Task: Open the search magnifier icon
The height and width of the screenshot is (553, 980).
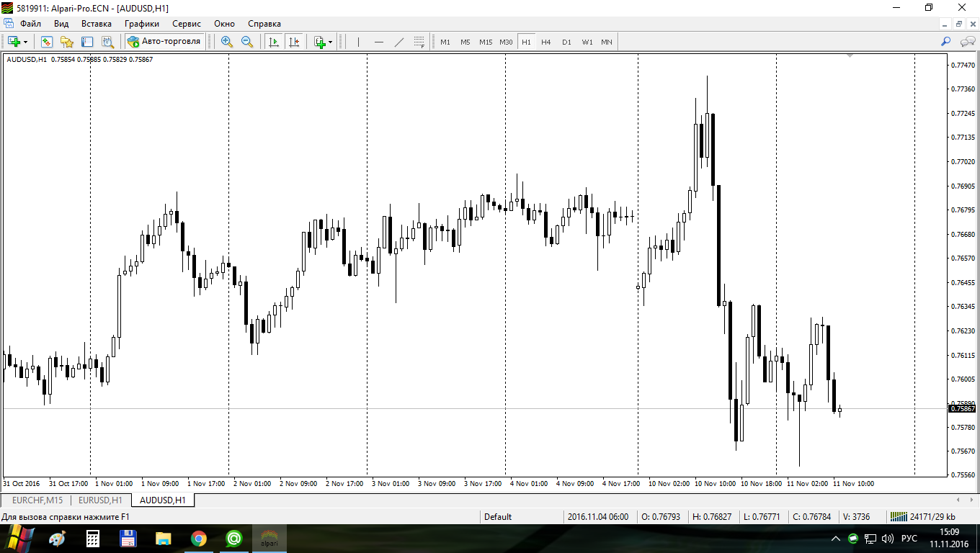Action: [946, 42]
